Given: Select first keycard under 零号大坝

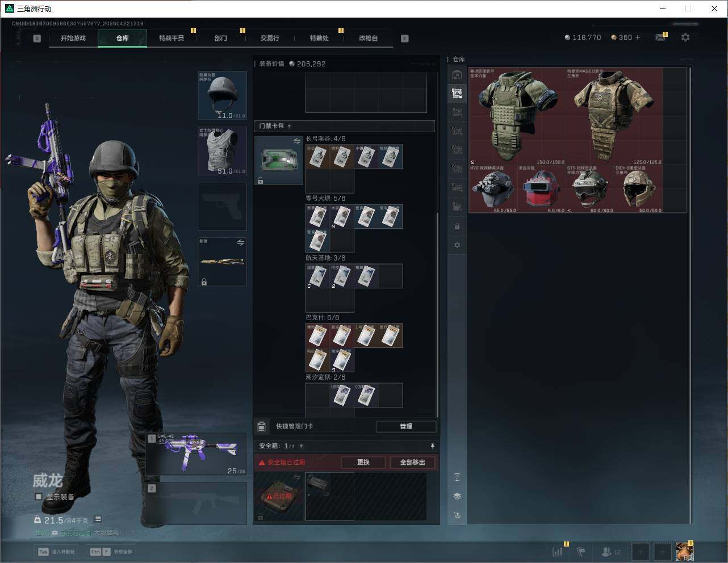Looking at the screenshot, I should click(x=318, y=216).
